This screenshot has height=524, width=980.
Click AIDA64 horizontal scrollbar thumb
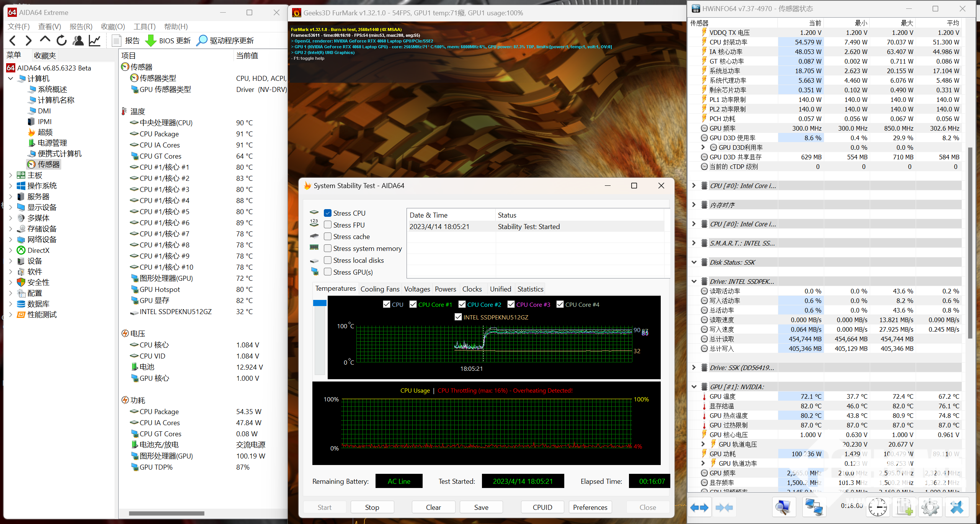tap(167, 513)
